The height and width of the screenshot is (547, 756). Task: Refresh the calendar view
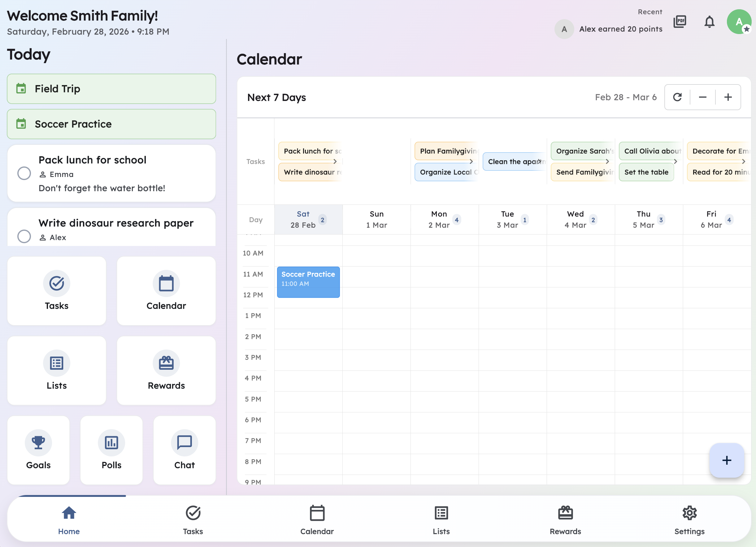tap(677, 97)
